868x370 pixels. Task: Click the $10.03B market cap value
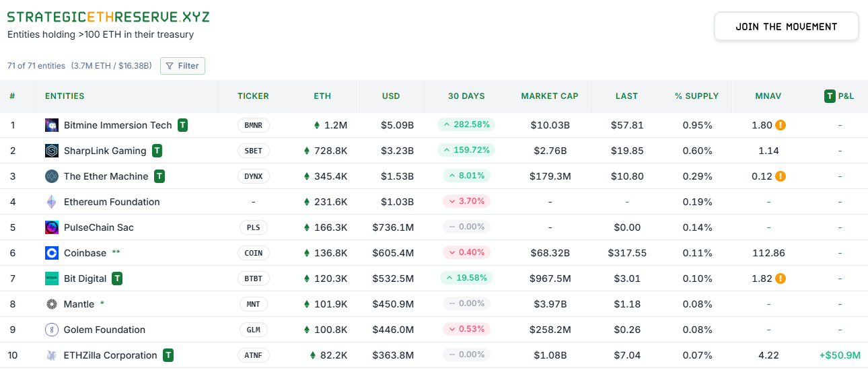550,125
